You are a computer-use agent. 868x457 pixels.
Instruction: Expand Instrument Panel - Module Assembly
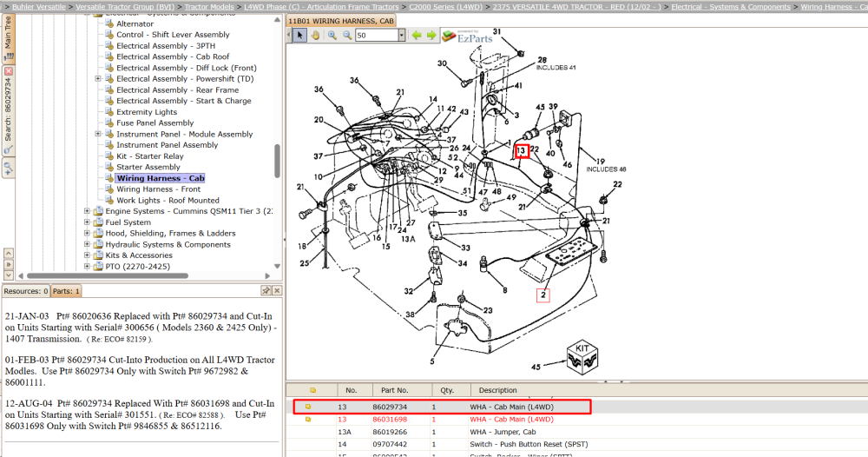pos(98,134)
